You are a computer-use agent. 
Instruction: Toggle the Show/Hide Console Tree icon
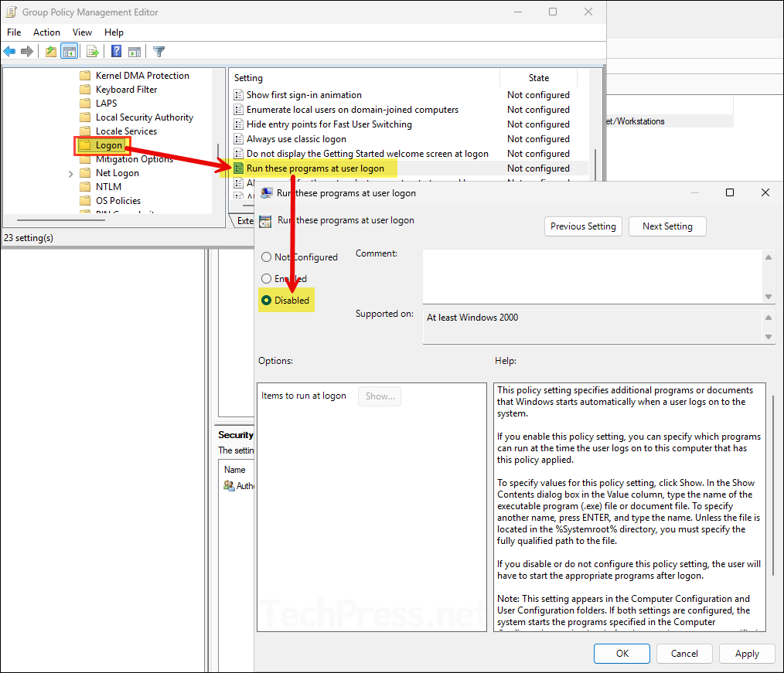[x=70, y=51]
